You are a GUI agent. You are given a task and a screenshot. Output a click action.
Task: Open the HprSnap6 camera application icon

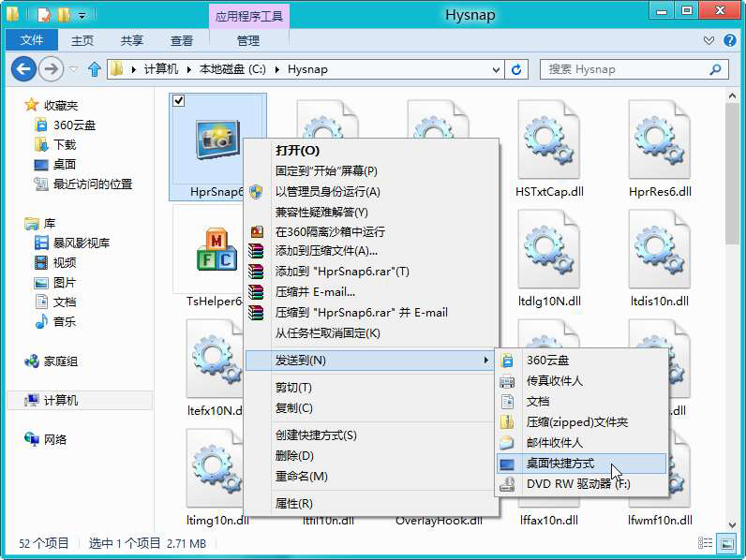218,140
